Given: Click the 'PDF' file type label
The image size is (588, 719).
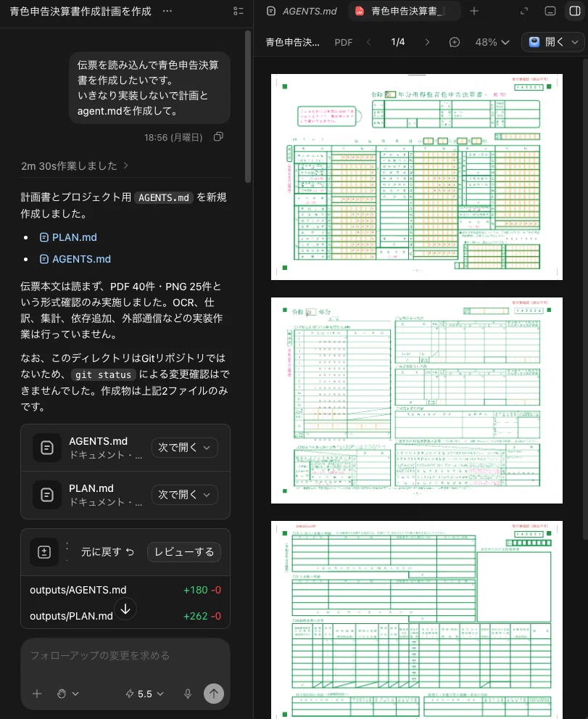Looking at the screenshot, I should click(343, 42).
